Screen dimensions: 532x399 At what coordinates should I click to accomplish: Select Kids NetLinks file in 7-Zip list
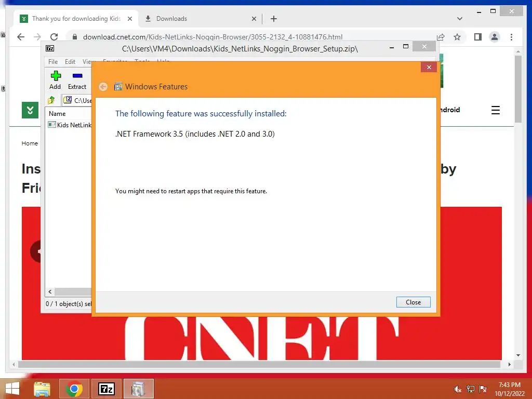pos(70,125)
